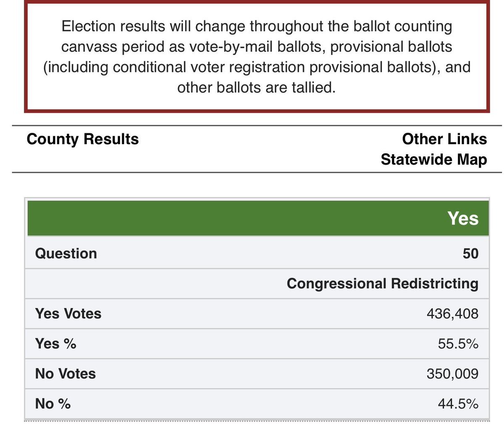Viewport: 504px width, 443px height.
Task: Click the Other Links heading
Action: tap(444, 139)
